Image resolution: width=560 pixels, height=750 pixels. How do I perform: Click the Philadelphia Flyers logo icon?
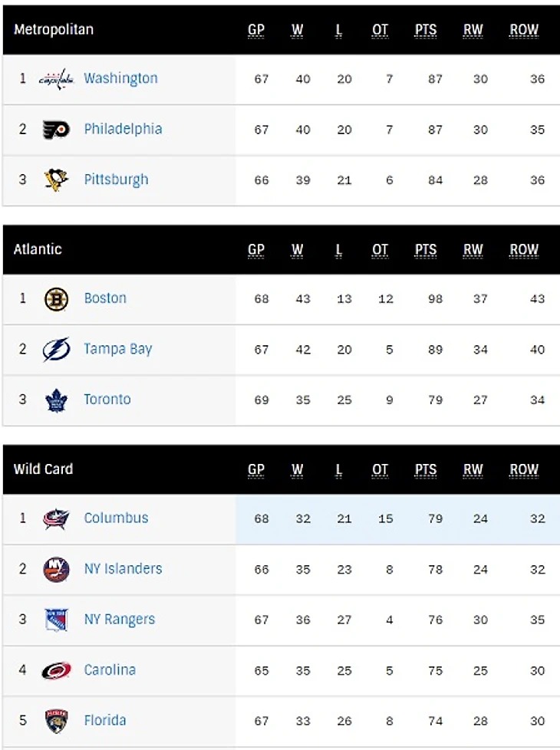point(56,130)
